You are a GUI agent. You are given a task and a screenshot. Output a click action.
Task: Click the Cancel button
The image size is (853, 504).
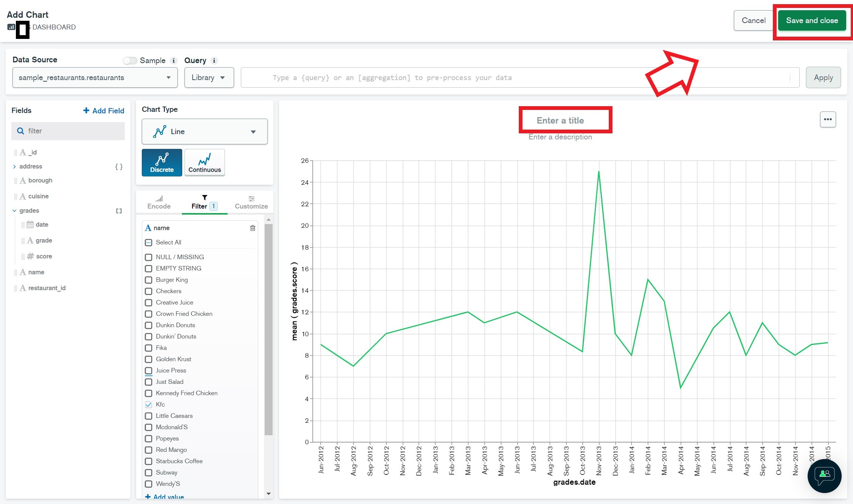pyautogui.click(x=753, y=20)
